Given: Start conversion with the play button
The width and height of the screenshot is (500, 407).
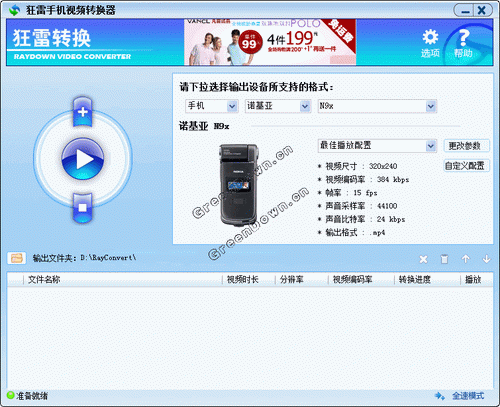Looking at the screenshot, I should pos(83,159).
